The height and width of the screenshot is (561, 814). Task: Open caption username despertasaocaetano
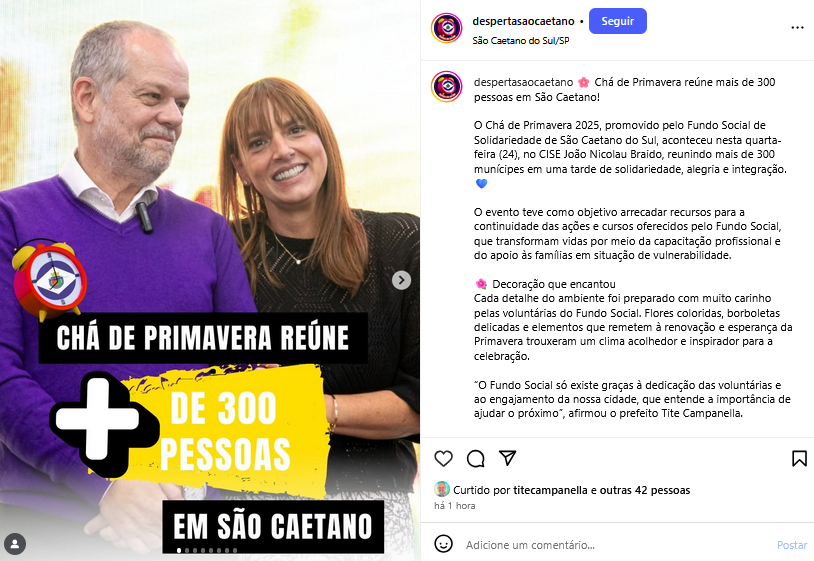point(523,82)
